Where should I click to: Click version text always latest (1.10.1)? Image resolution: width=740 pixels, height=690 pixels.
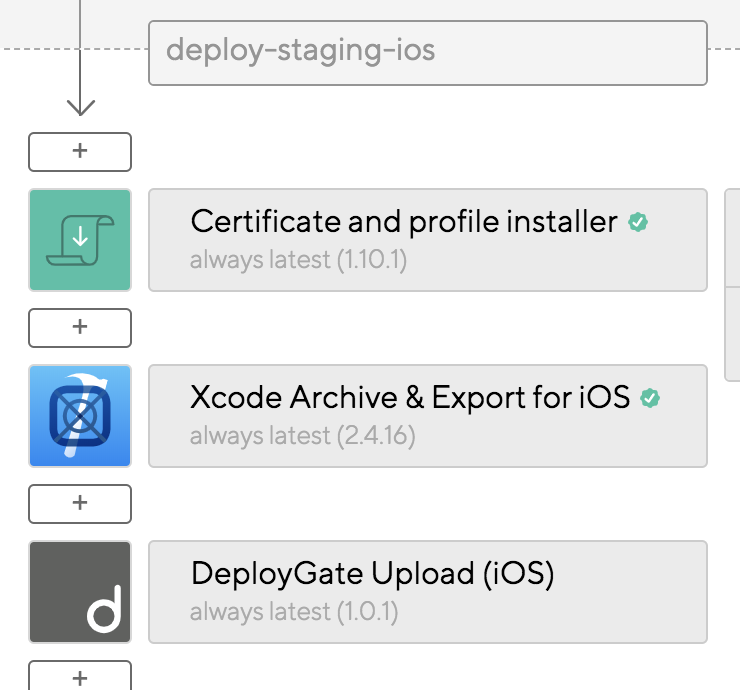coord(298,260)
